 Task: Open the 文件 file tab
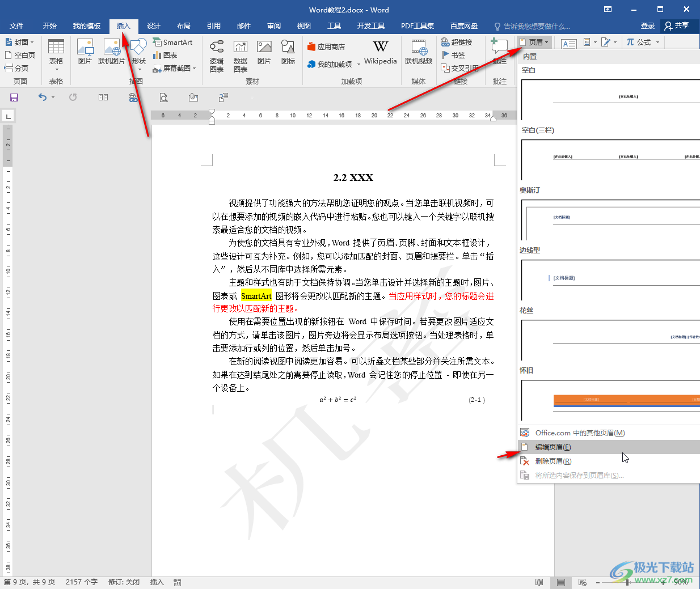[x=16, y=26]
